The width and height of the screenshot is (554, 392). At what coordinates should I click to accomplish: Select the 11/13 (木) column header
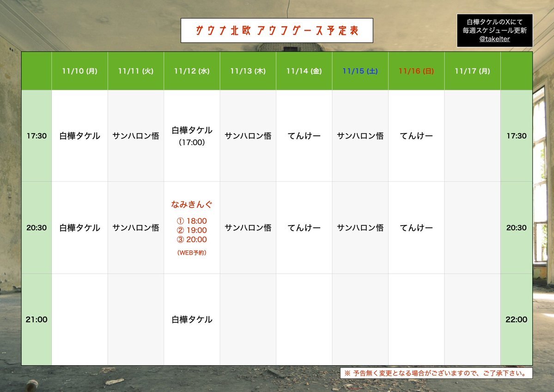click(248, 71)
